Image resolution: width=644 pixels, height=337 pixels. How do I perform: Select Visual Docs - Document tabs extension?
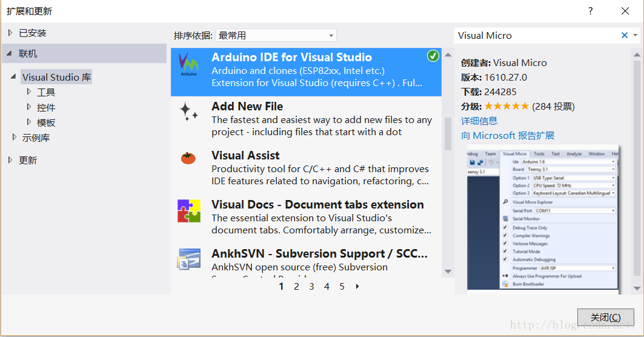click(x=306, y=218)
